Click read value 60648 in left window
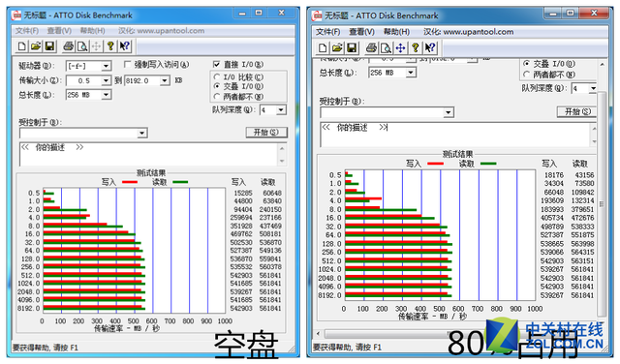Screen dimensions: 620x364 pos(271,193)
